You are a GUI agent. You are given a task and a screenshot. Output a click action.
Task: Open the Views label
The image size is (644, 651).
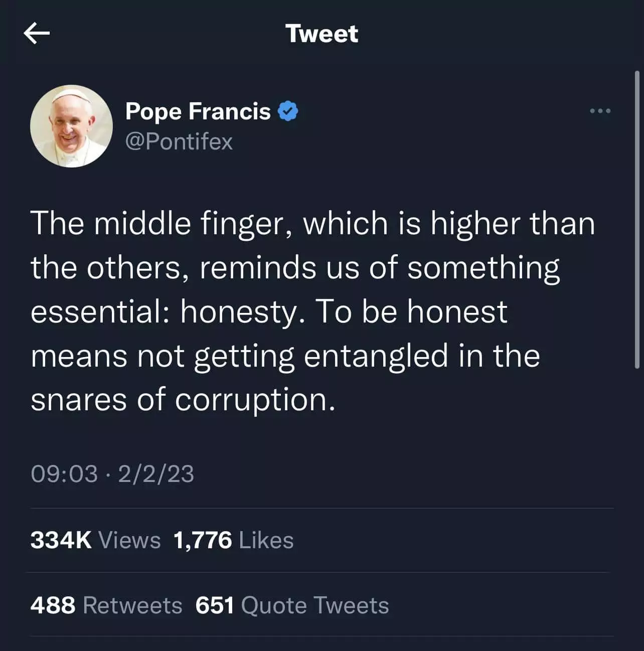130,540
